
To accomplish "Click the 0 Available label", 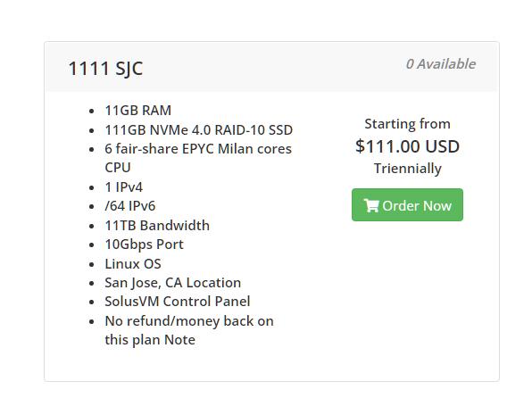I will coord(441,63).
